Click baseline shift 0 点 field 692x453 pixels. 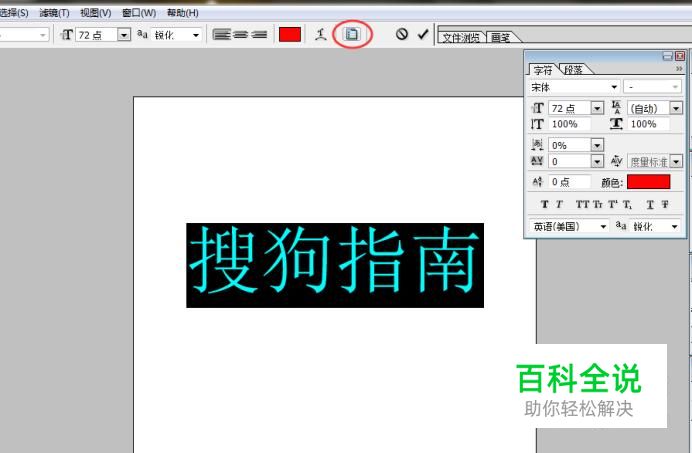click(x=569, y=182)
